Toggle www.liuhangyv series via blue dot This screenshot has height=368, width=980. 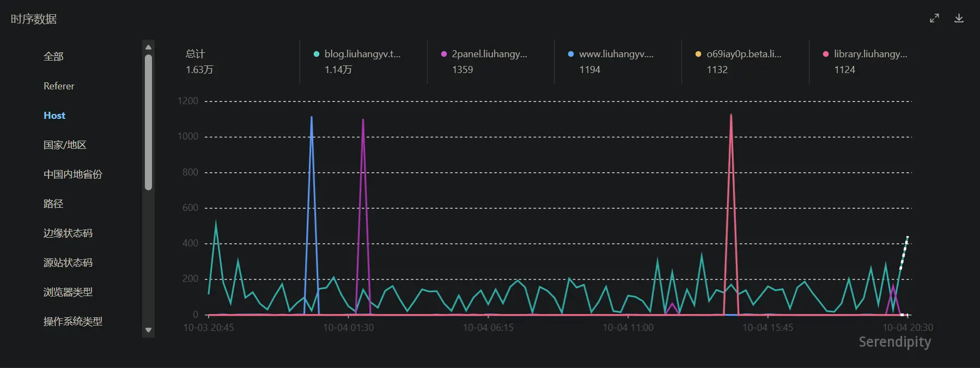[x=571, y=54]
